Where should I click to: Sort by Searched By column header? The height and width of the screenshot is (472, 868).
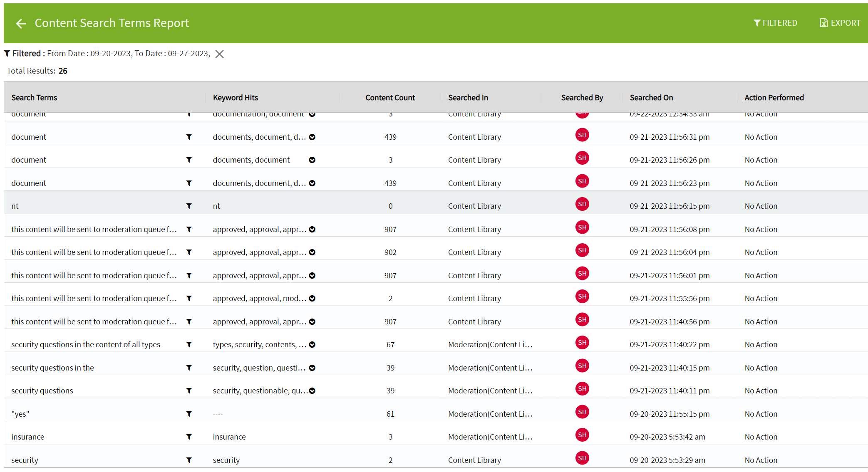click(582, 98)
